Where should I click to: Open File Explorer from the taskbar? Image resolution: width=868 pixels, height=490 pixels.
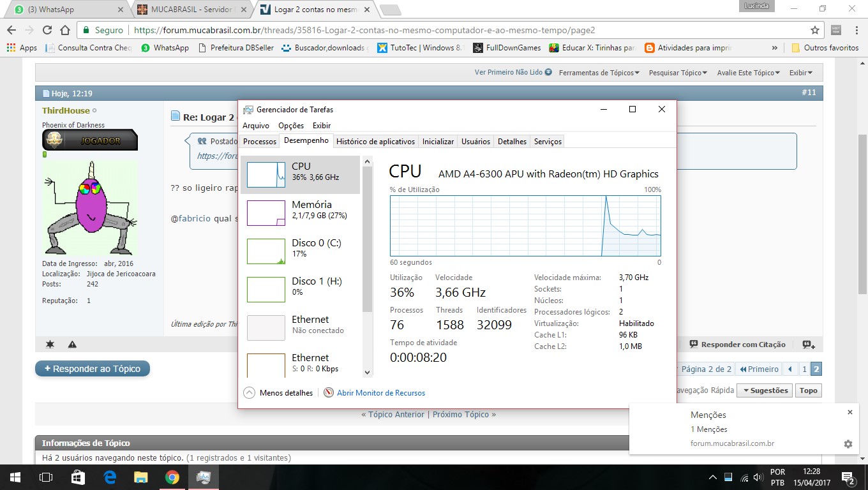[x=141, y=477]
